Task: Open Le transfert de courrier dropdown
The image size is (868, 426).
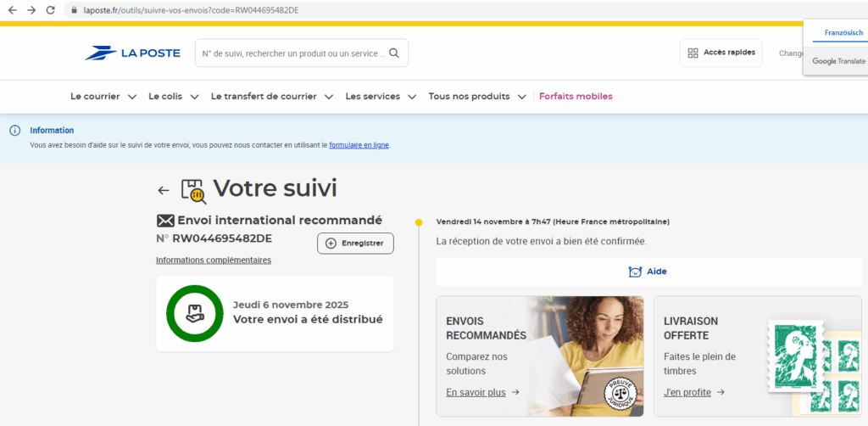Action: [271, 97]
